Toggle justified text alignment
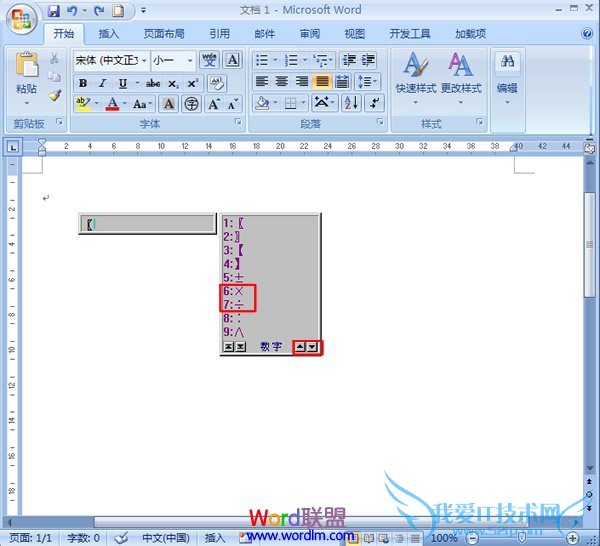600x546 pixels. pos(323,82)
